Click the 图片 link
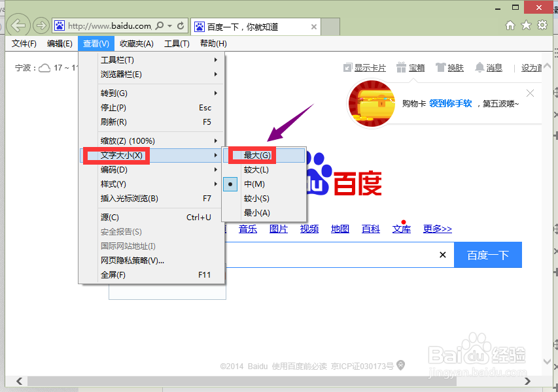The height and width of the screenshot is (392, 558). (278, 229)
